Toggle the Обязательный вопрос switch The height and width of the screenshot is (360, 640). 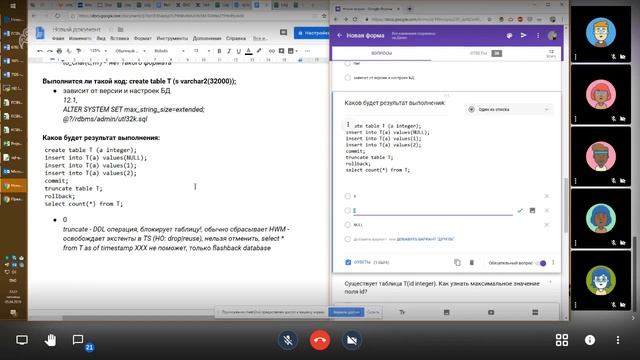(x=541, y=263)
